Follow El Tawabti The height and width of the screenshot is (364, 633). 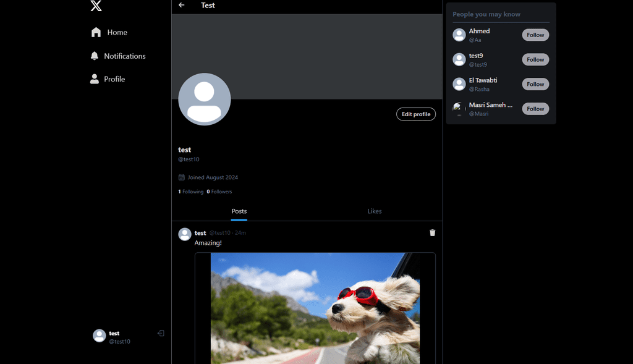[x=535, y=84]
